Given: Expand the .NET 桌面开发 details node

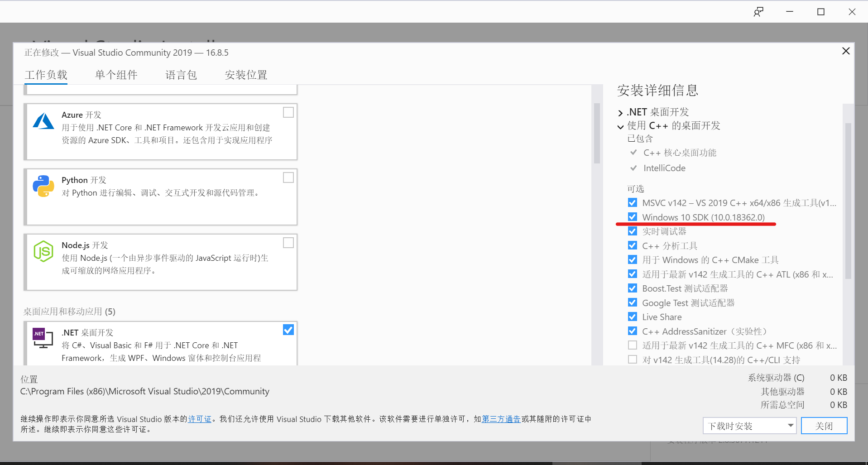Looking at the screenshot, I should (x=620, y=113).
